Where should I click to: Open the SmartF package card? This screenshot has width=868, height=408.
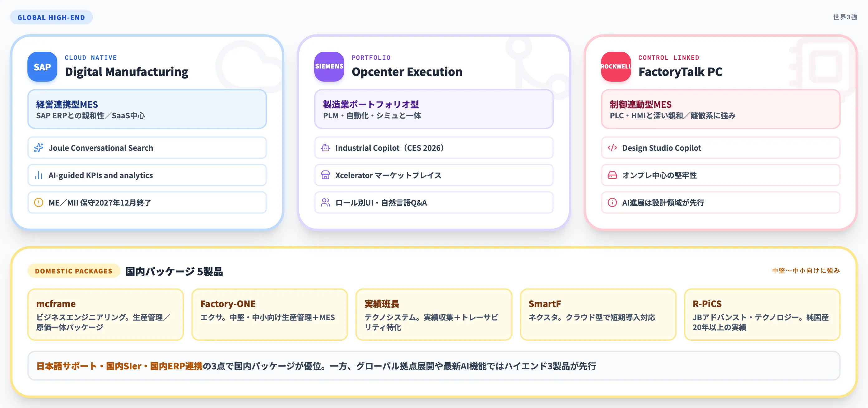pyautogui.click(x=598, y=315)
